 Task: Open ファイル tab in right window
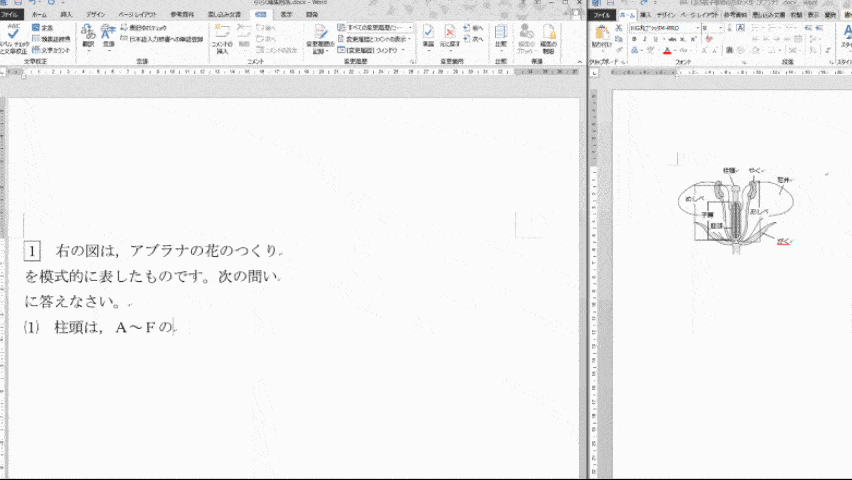click(603, 16)
